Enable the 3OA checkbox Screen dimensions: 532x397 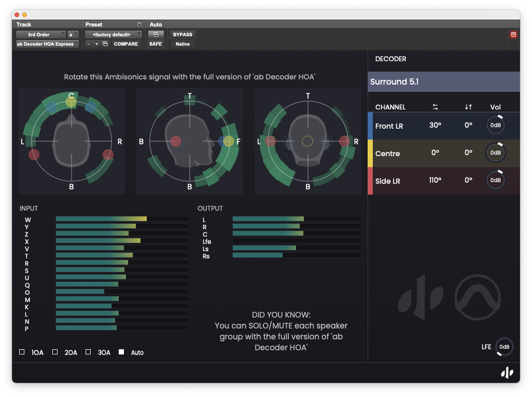pos(88,352)
